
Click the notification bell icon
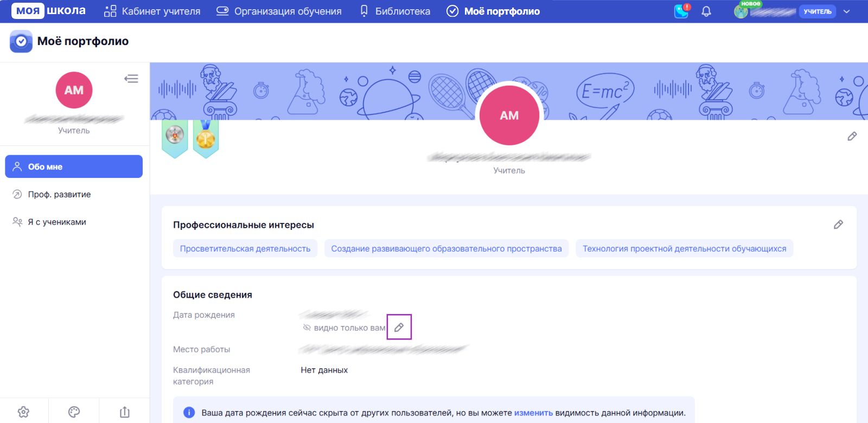pyautogui.click(x=706, y=11)
